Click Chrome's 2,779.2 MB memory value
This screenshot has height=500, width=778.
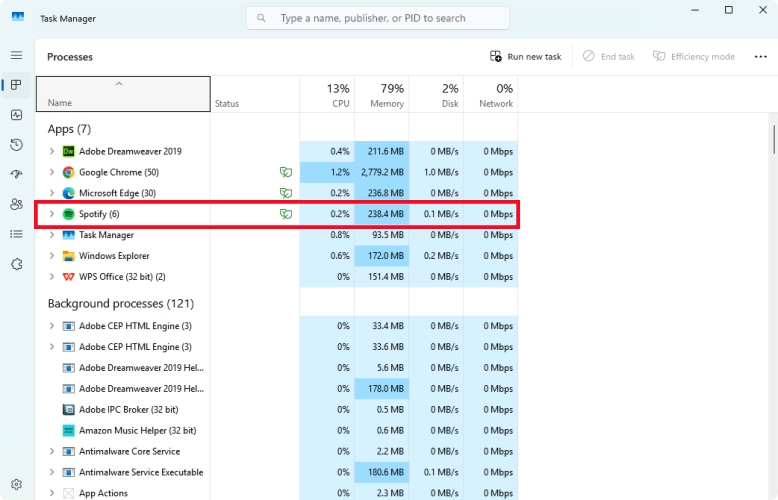pyautogui.click(x=382, y=172)
